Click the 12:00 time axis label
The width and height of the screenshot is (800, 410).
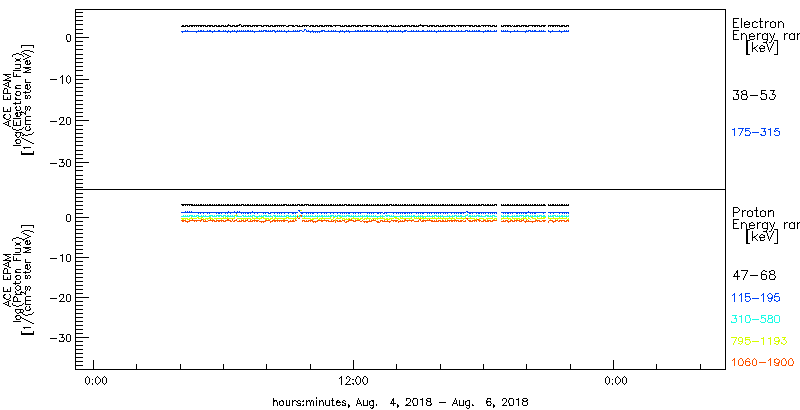tap(354, 381)
